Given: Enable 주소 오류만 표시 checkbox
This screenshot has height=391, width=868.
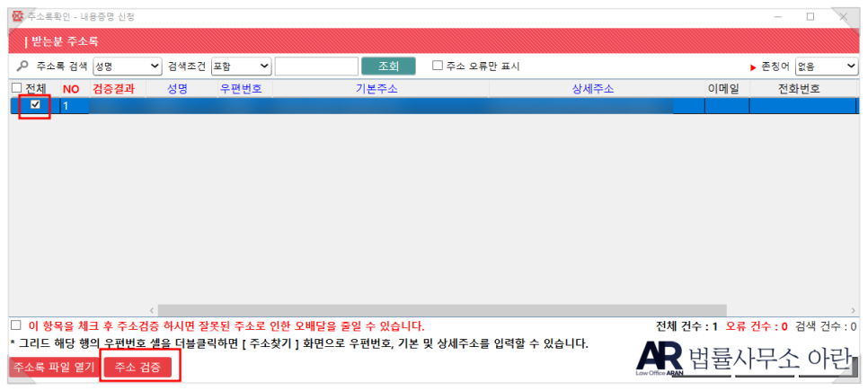Looking at the screenshot, I should 438,66.
